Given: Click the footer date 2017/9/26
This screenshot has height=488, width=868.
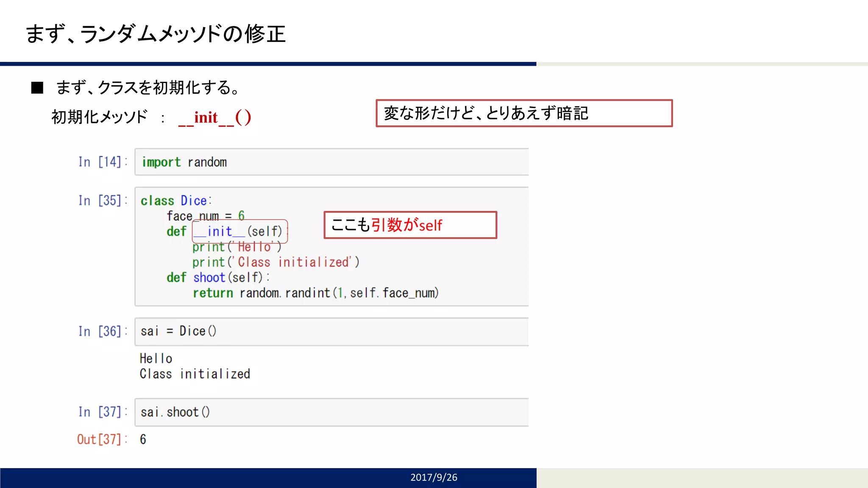Looking at the screenshot, I should (434, 477).
